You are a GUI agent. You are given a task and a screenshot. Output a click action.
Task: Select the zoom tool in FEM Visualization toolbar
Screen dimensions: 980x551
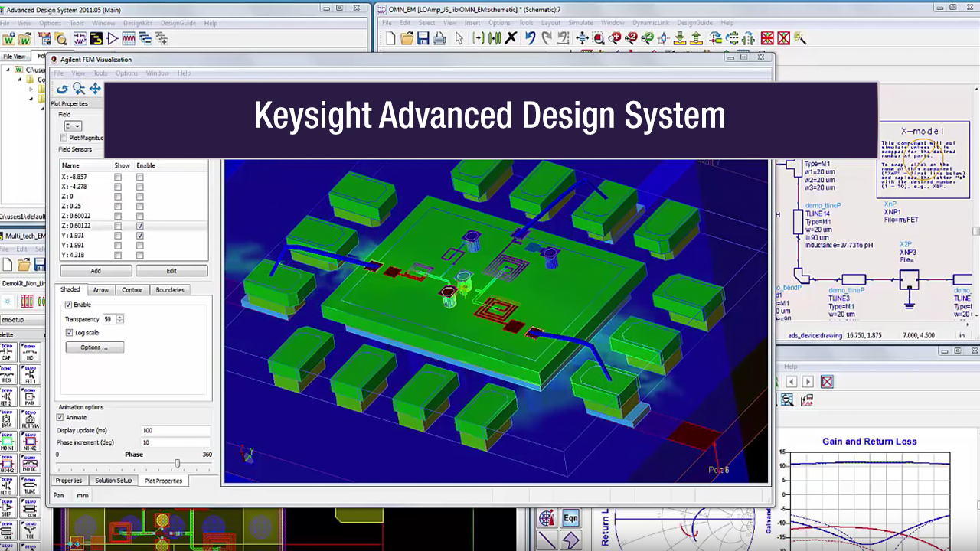tap(77, 89)
